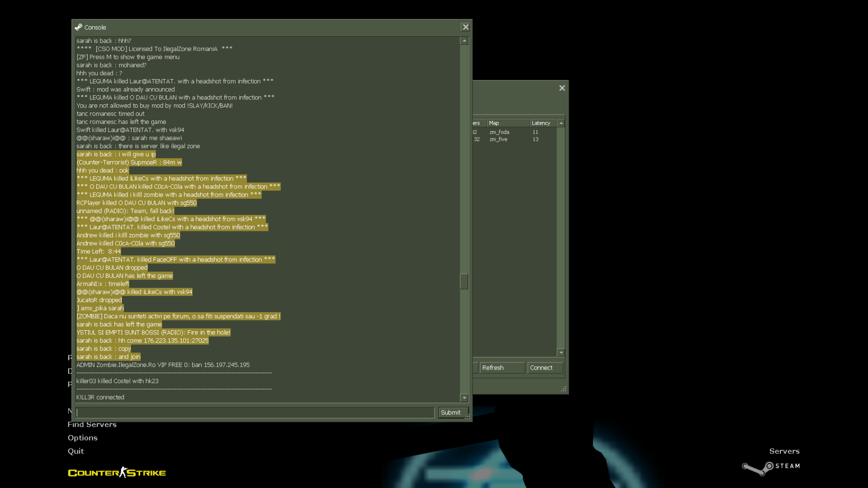The width and height of the screenshot is (868, 488).
Task: Click the '[ZP] Press M to show the game menu' line
Action: [128, 57]
